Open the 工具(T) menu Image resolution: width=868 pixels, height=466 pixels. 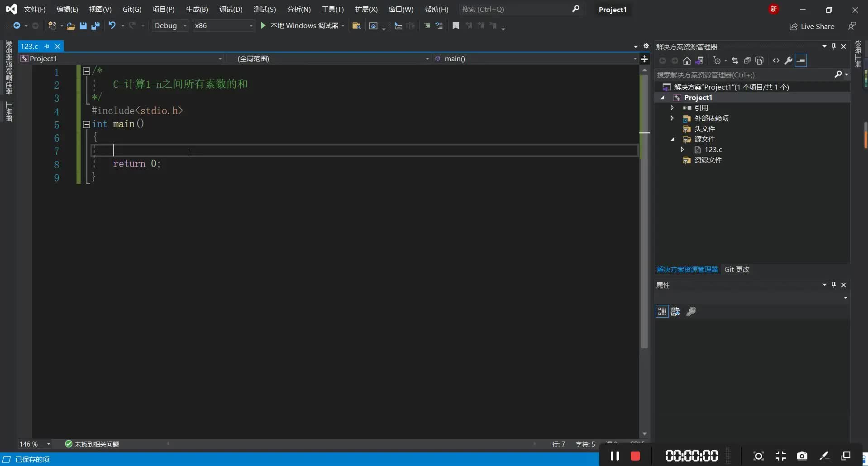(x=333, y=10)
